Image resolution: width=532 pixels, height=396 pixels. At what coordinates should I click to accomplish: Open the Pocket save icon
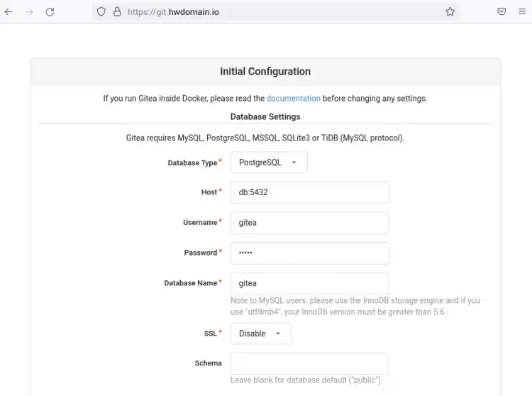(x=501, y=12)
